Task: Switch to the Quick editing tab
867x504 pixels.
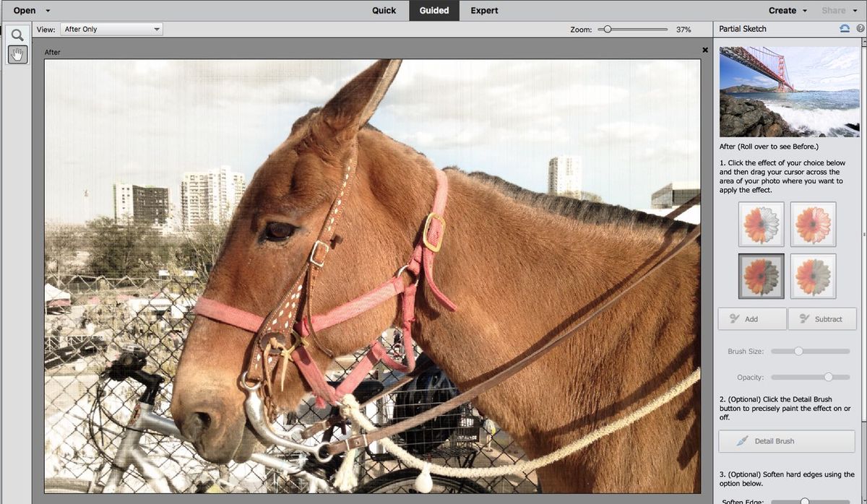Action: (x=384, y=10)
